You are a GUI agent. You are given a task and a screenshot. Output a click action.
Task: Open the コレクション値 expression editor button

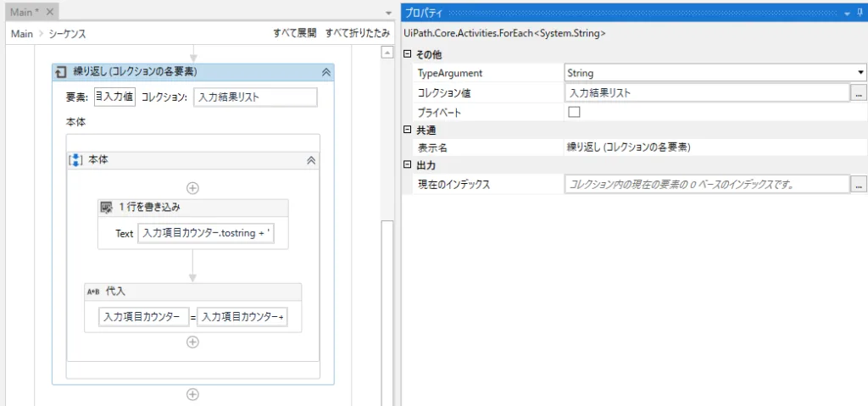pos(859,93)
